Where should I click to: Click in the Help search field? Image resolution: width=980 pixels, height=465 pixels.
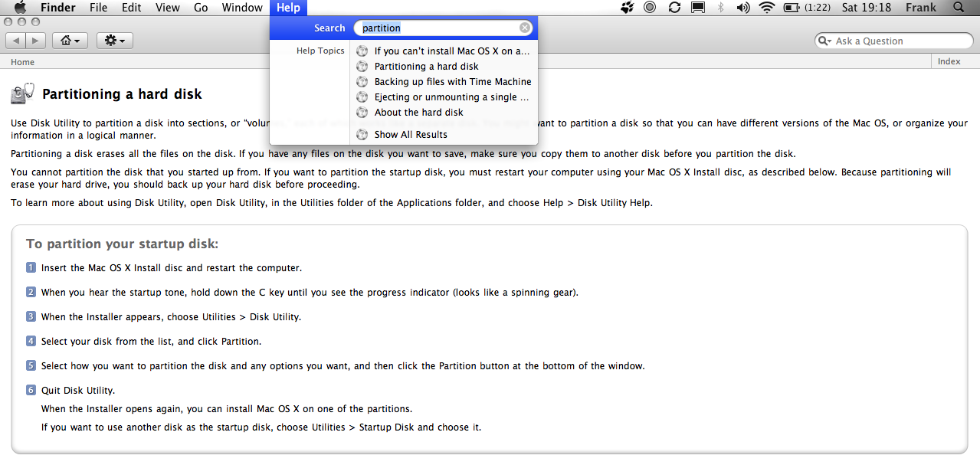click(x=443, y=28)
